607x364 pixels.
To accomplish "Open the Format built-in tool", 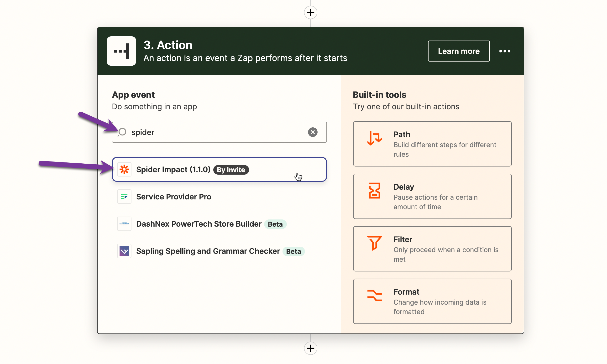I will (432, 301).
